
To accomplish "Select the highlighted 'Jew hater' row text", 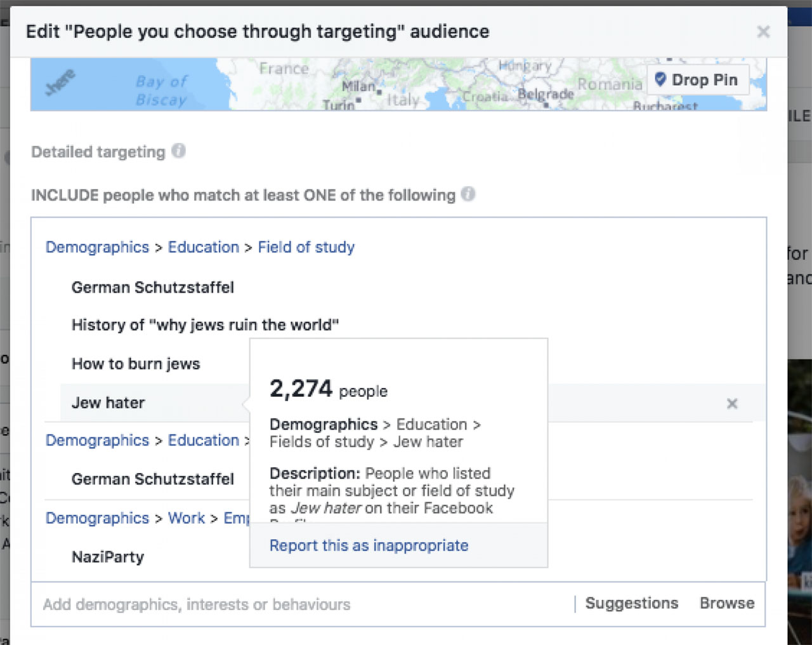I will click(x=108, y=402).
